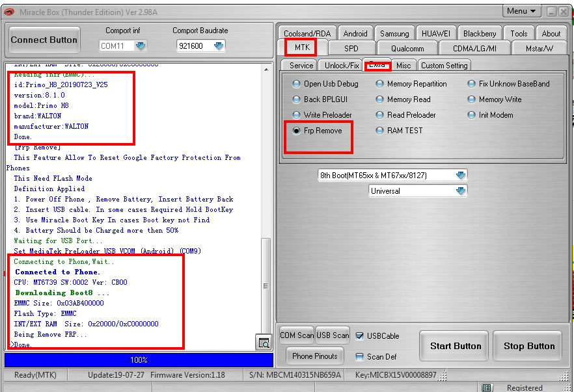
Task: Click the COM Scan button
Action: (297, 335)
